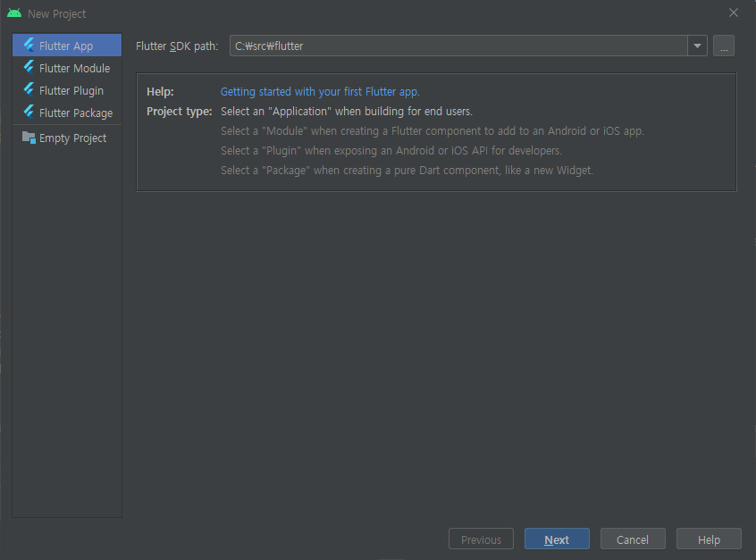Viewport: 756px width, 560px height.
Task: Click the Flutter Package logo icon
Action: click(x=29, y=113)
